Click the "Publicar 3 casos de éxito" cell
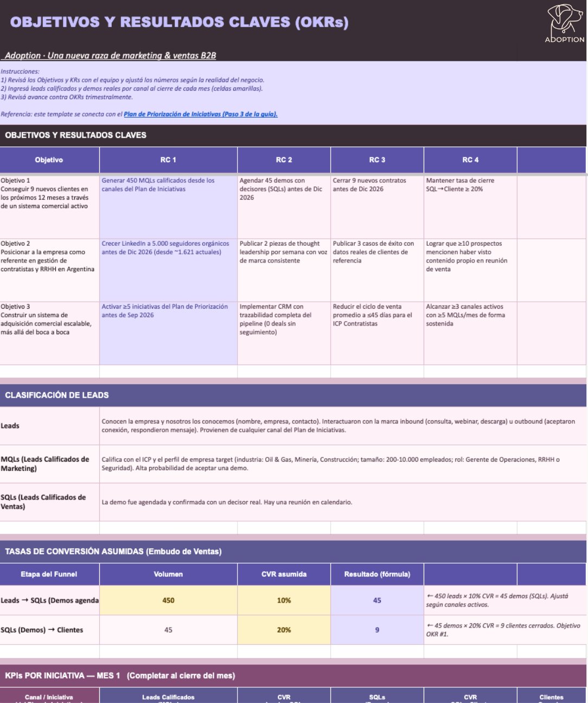This screenshot has height=703, width=588. pyautogui.click(x=377, y=270)
